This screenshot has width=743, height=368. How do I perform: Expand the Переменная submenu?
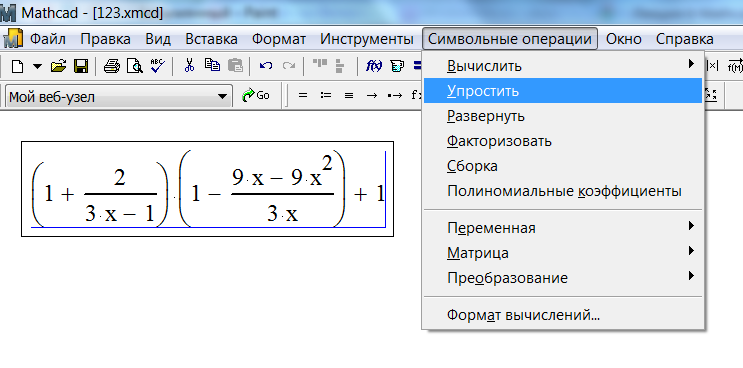pos(563,228)
